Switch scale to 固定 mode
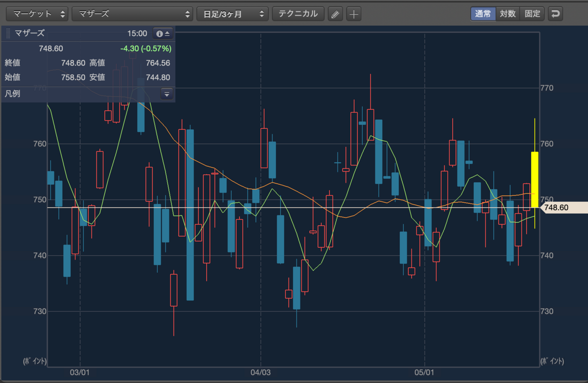 tap(532, 14)
